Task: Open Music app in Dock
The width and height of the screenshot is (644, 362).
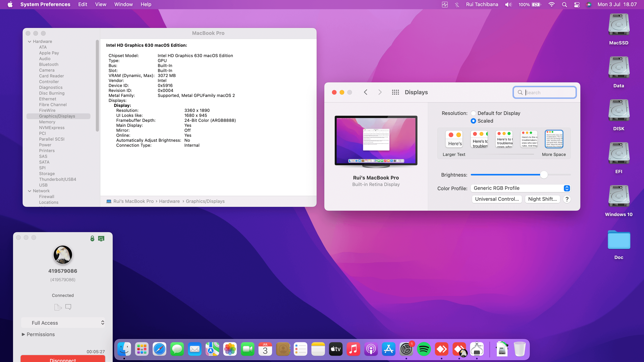Action: [x=353, y=349]
